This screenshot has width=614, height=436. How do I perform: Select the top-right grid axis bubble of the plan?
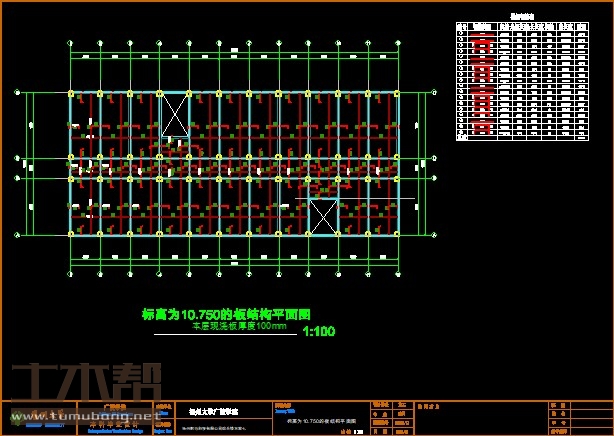coord(397,42)
